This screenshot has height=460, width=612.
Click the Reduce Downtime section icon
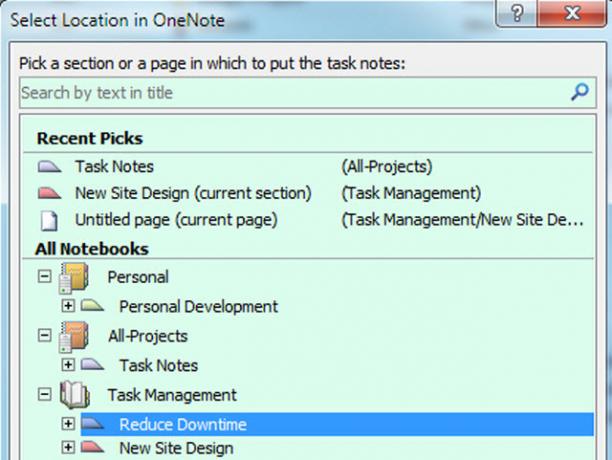(93, 423)
